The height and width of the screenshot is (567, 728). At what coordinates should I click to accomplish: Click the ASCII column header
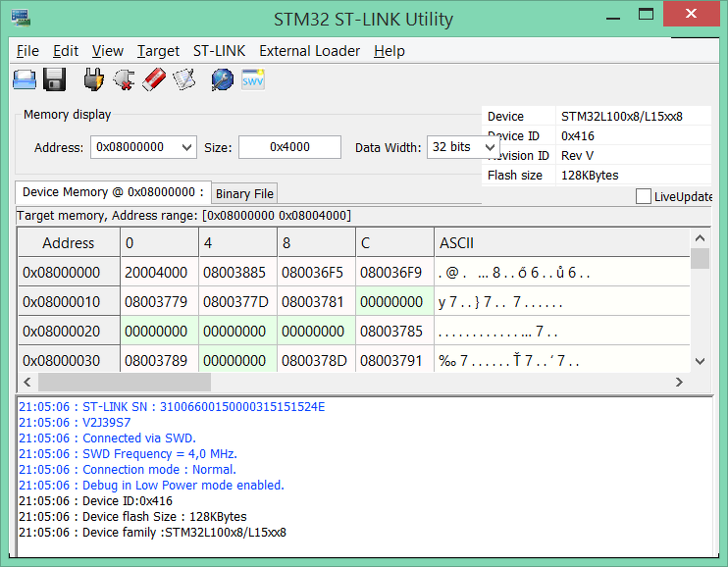coord(562,242)
